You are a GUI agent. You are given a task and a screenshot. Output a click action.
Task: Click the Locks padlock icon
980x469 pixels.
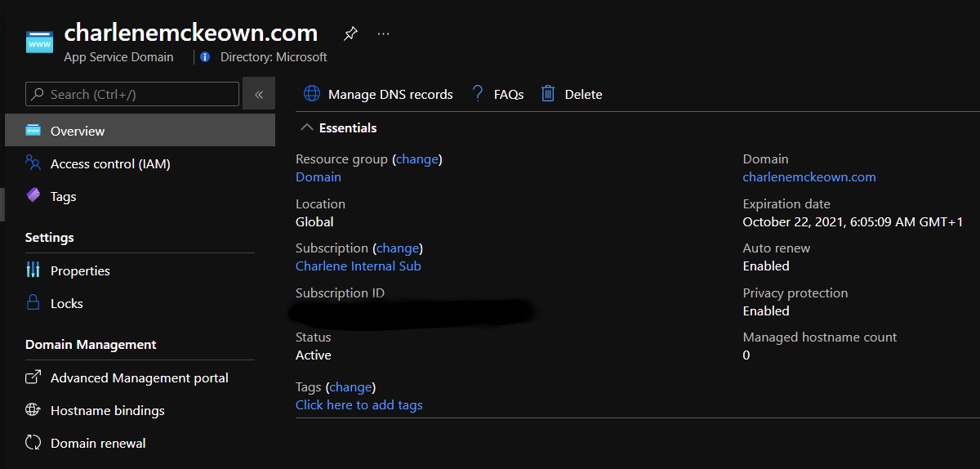(x=33, y=303)
